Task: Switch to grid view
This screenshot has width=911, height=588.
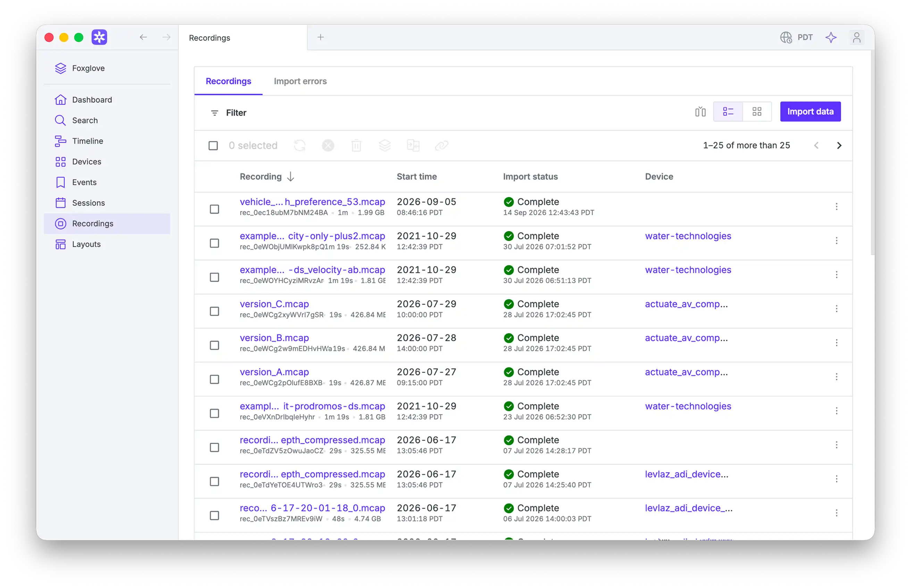Action: click(x=757, y=111)
